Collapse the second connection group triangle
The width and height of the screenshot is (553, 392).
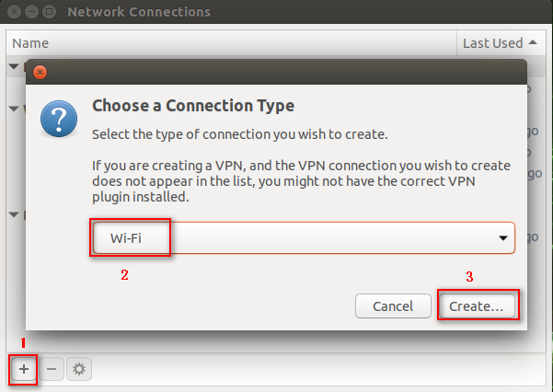pos(14,109)
